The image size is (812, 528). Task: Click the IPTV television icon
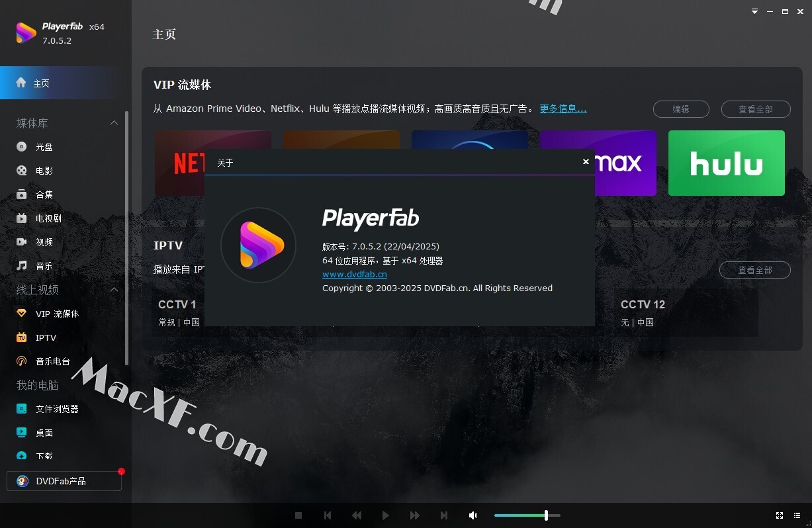tap(22, 337)
